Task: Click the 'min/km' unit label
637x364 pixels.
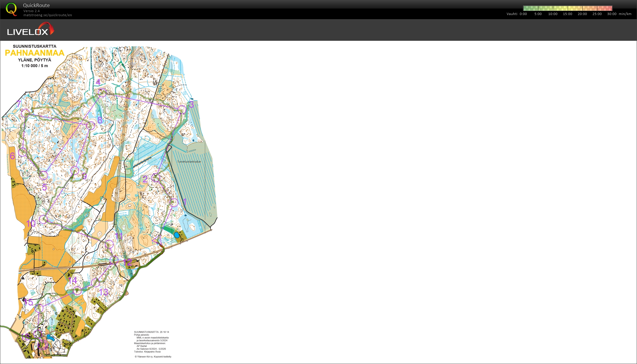Action: tap(625, 14)
